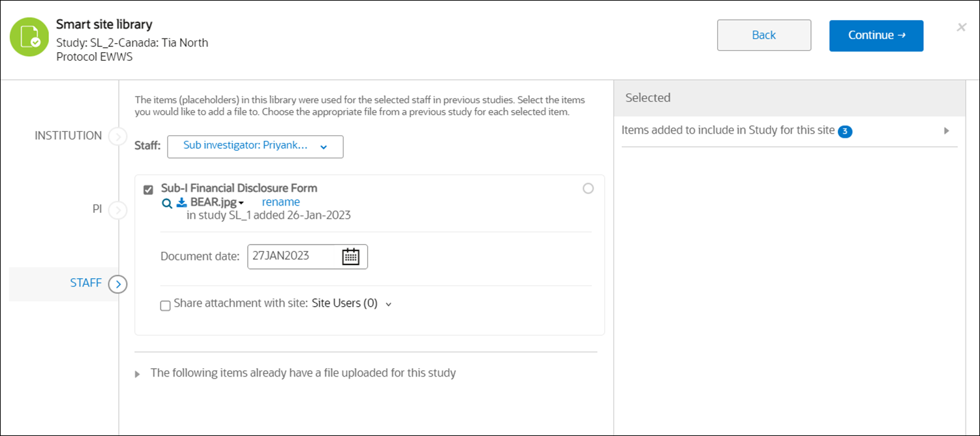This screenshot has height=436, width=980.
Task: Close the Smart site library dialog
Action: pos(961,27)
